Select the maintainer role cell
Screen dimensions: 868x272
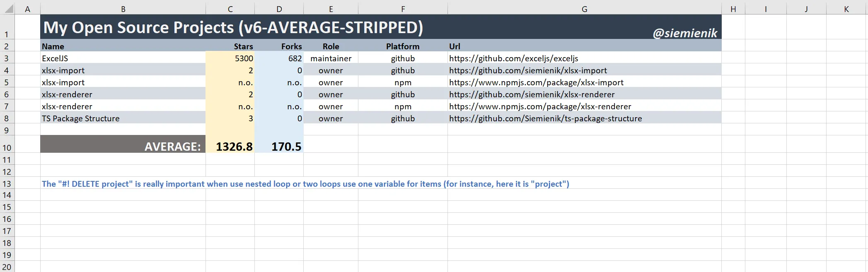click(331, 58)
